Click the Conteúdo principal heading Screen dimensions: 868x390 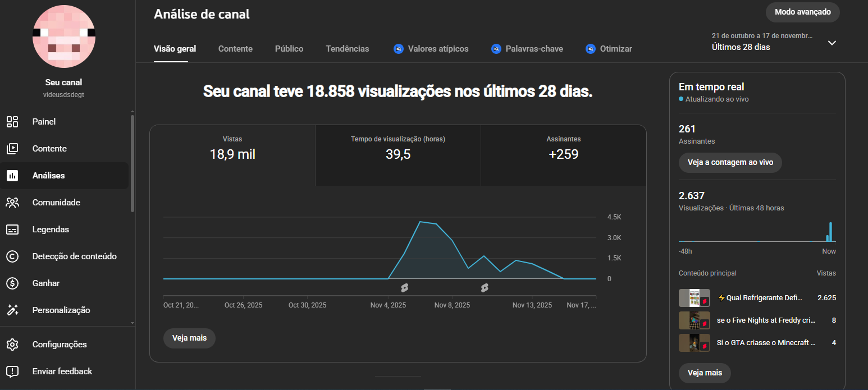coord(707,273)
